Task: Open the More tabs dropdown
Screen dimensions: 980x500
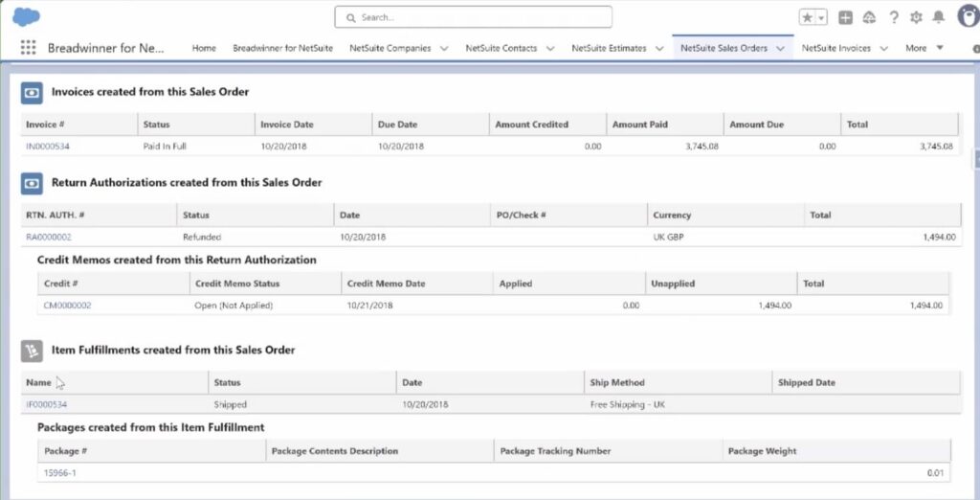Action: click(x=924, y=48)
